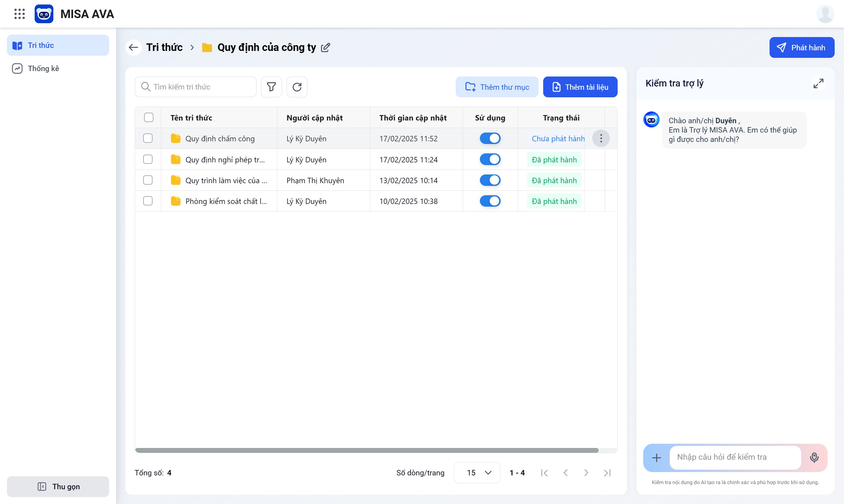Go to first page of results
Image resolution: width=844 pixels, height=504 pixels.
pyautogui.click(x=544, y=472)
